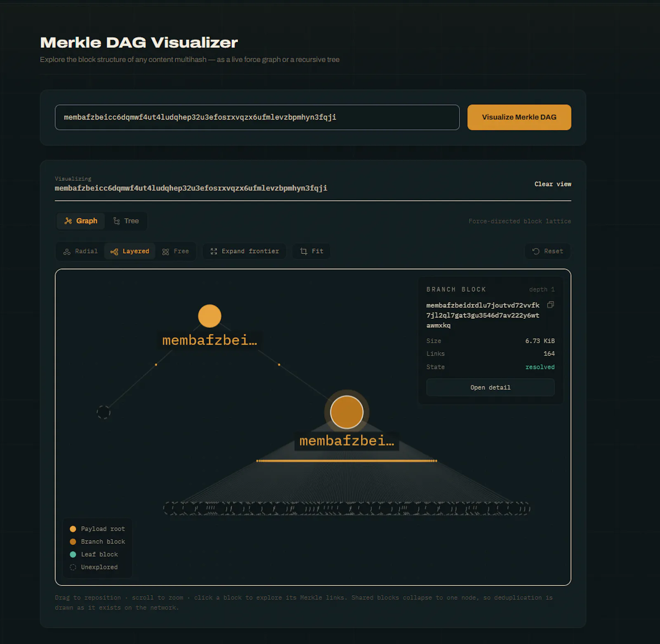The height and width of the screenshot is (644, 660).
Task: Click the Payload root legend swatch
Action: point(73,529)
